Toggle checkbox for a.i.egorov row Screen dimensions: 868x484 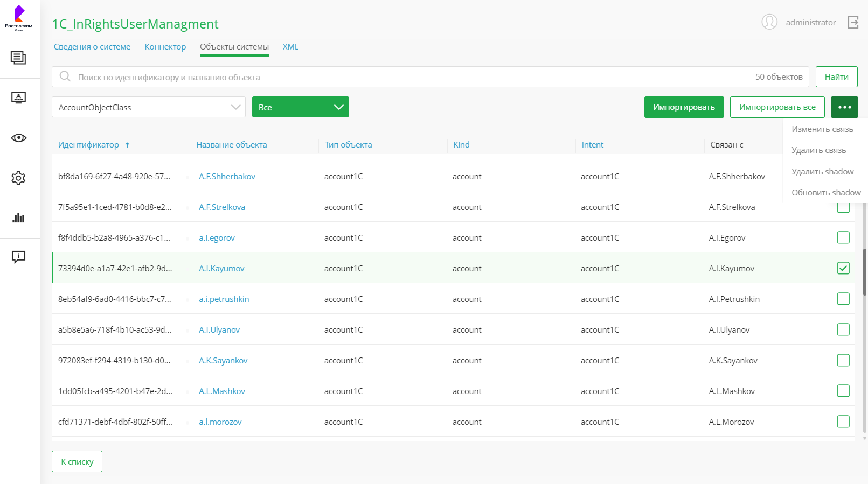843,237
